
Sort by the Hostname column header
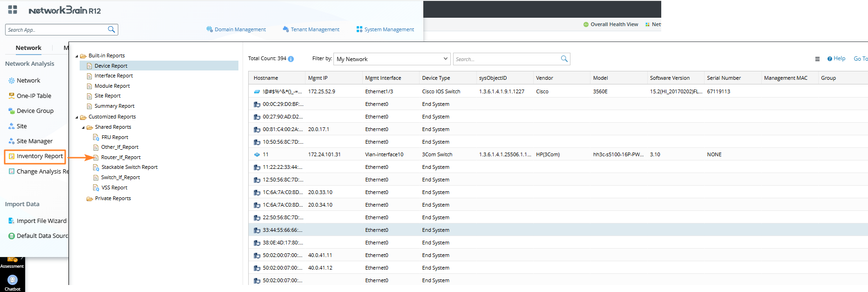click(266, 78)
